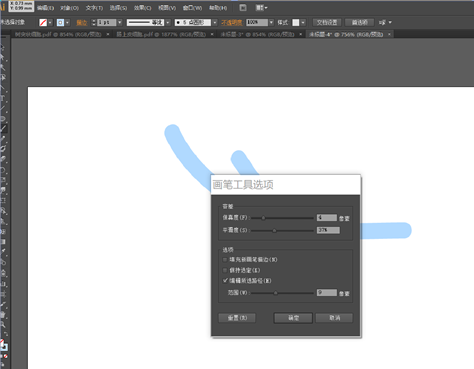The image size is (474, 369).
Task: Select the Zoom tool in the toolbar
Action: (3, 324)
